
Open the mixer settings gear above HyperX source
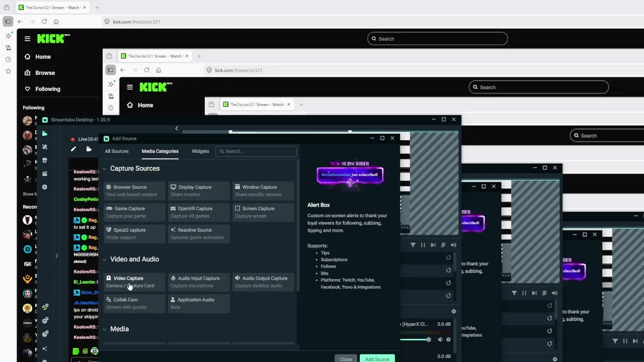pyautogui.click(x=453, y=311)
